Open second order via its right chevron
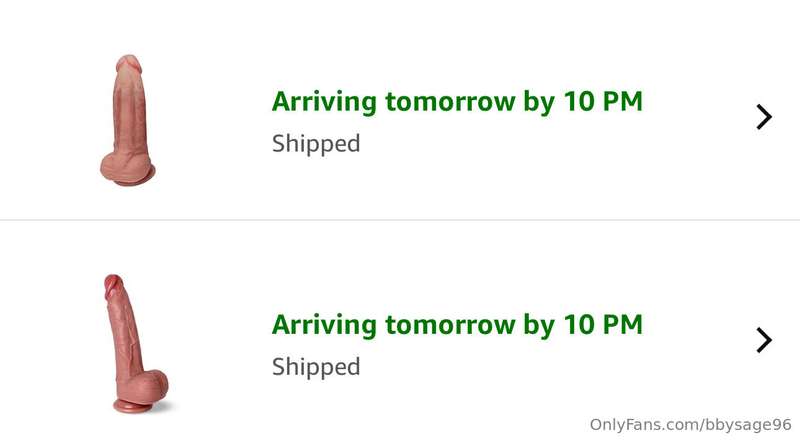This screenshot has width=800, height=442. tap(764, 340)
